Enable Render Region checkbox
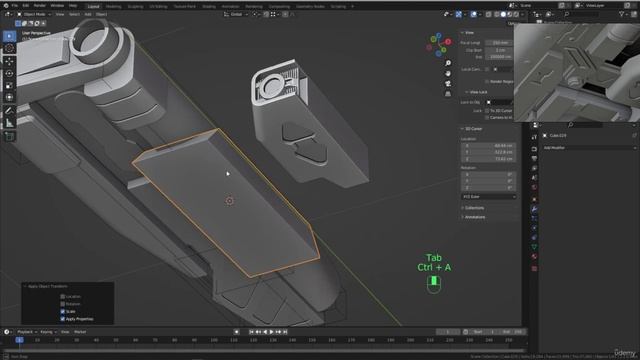This screenshot has width=640, height=360. coord(487,82)
